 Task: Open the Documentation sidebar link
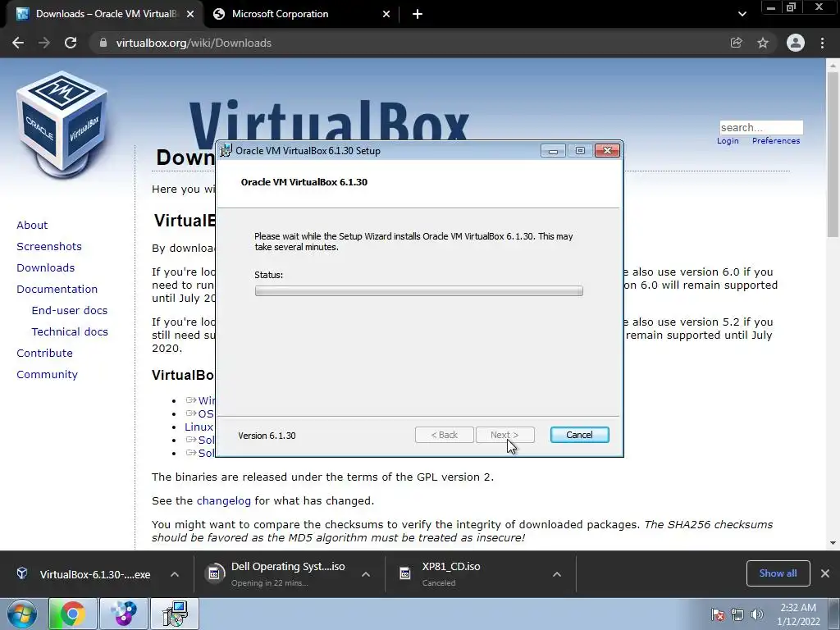(x=57, y=290)
